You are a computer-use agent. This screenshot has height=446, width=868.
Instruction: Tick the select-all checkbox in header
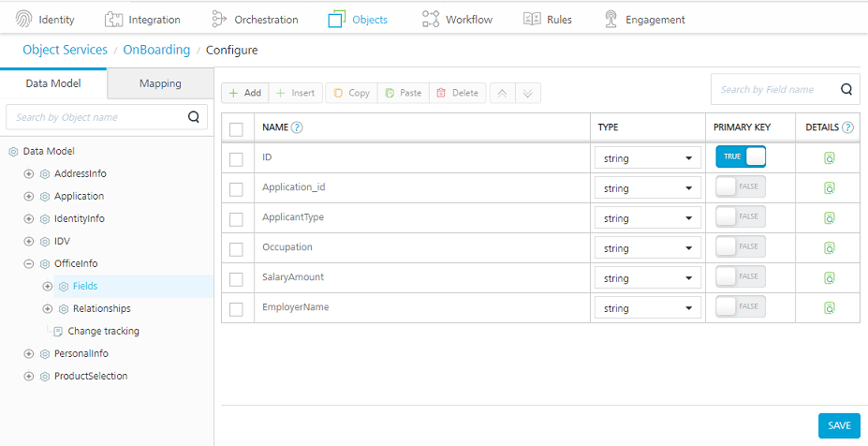click(236, 128)
